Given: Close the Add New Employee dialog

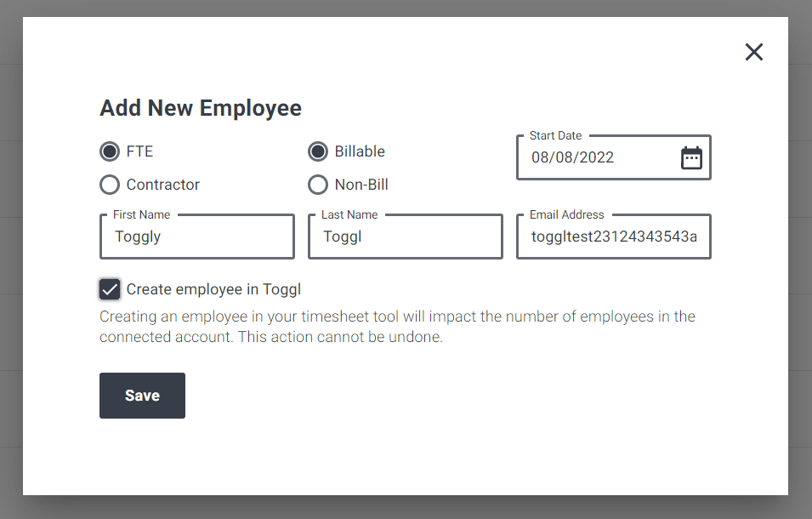Looking at the screenshot, I should coord(754,52).
